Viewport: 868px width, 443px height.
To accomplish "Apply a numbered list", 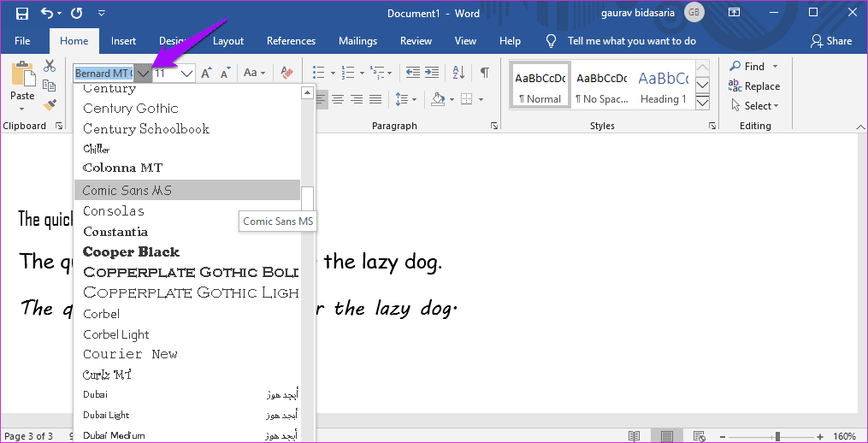I will [x=348, y=73].
